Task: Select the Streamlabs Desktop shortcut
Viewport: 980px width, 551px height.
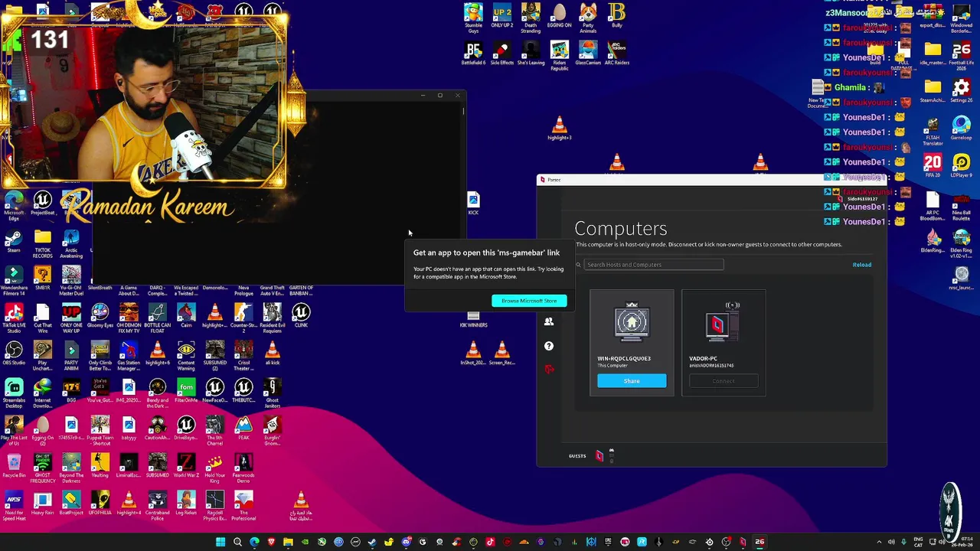Action: pos(14,393)
